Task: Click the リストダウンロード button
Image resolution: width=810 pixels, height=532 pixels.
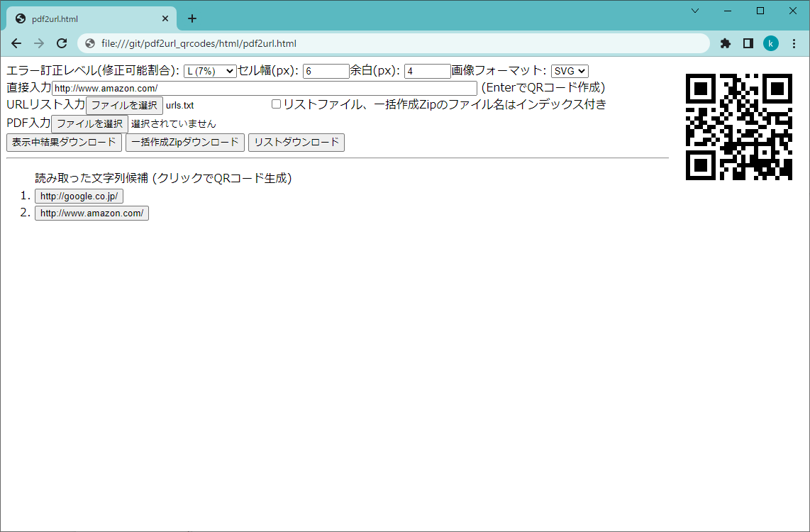Action: 296,142
